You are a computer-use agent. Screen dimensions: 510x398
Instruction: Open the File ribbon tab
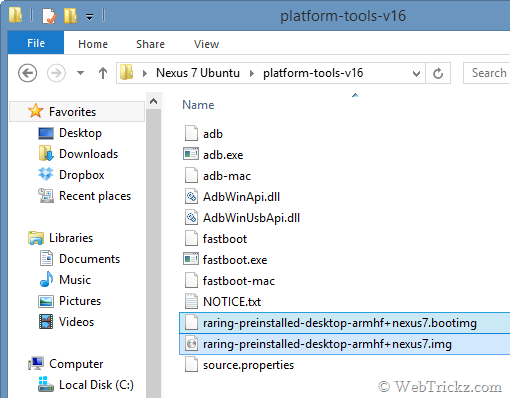point(36,43)
